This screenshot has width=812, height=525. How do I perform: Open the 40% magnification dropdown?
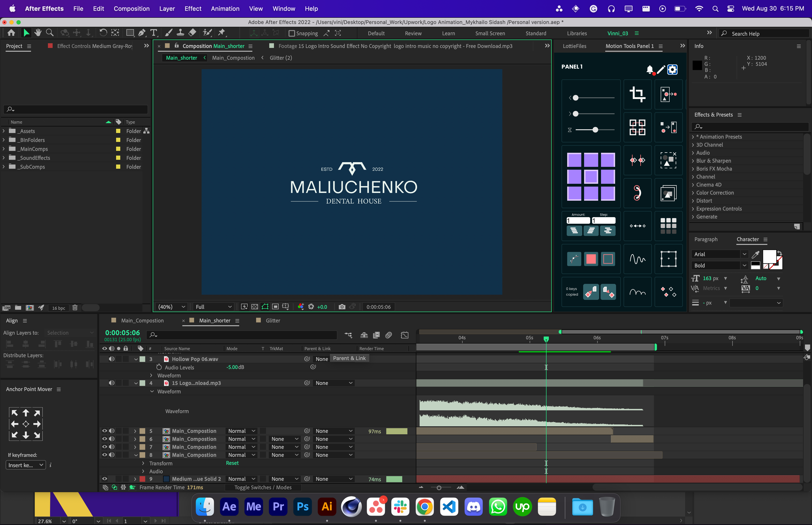click(170, 306)
